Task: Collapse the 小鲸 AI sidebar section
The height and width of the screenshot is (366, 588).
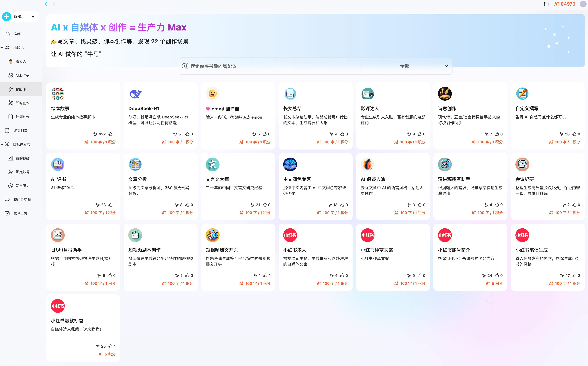Action: coord(2,48)
